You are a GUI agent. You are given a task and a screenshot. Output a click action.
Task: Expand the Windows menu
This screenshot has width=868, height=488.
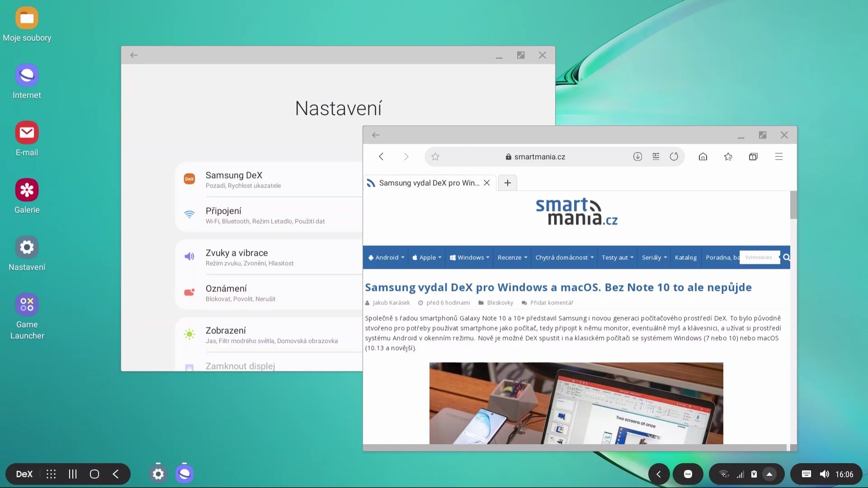point(470,258)
